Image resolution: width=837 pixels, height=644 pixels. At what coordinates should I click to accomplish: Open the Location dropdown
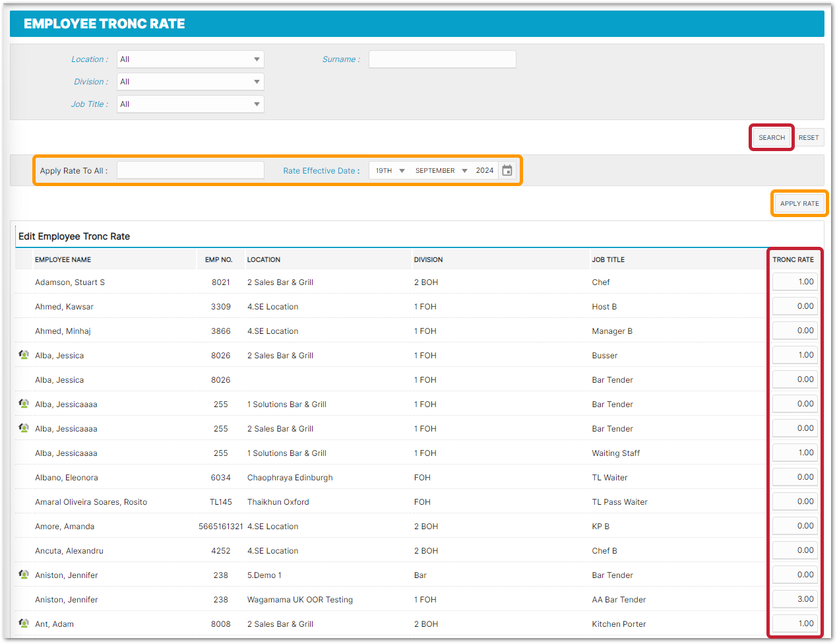point(190,59)
